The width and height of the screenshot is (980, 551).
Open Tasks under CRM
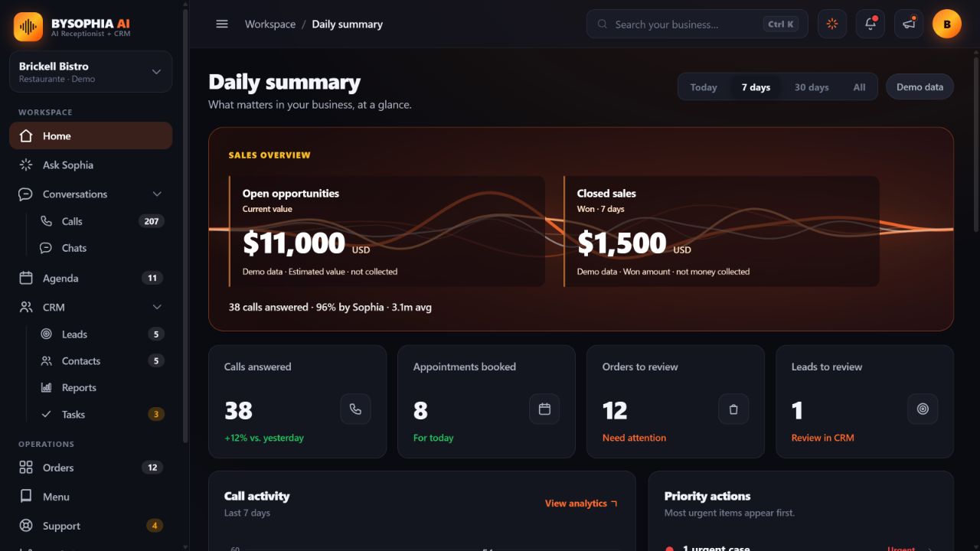click(101, 415)
